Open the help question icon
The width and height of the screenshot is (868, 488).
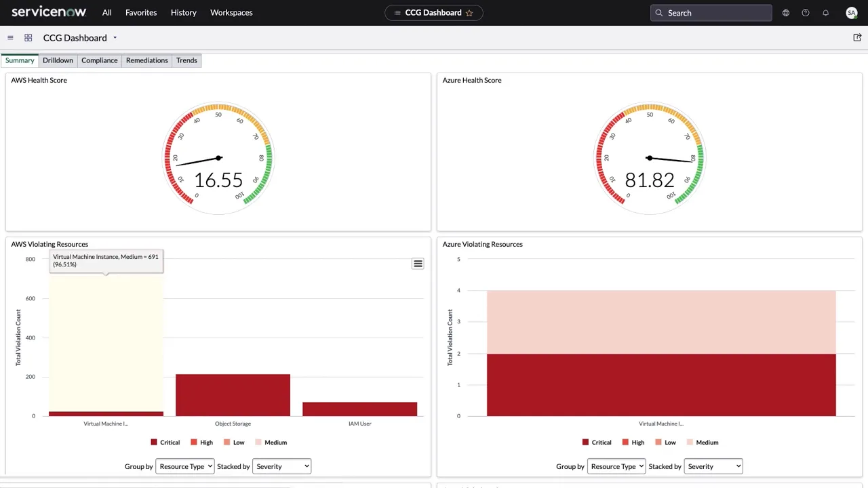click(x=806, y=13)
